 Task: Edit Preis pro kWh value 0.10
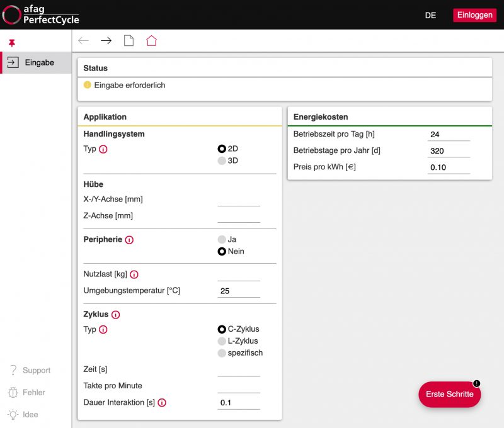pyautogui.click(x=449, y=167)
